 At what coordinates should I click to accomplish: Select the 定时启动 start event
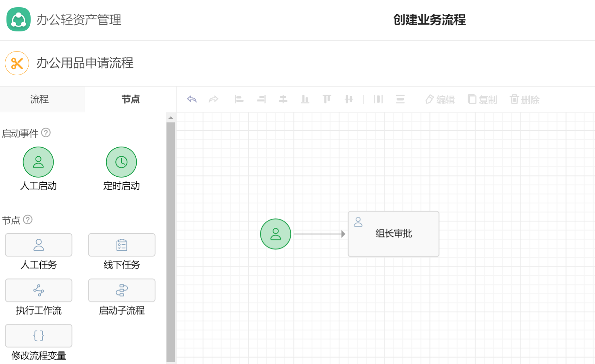(121, 162)
